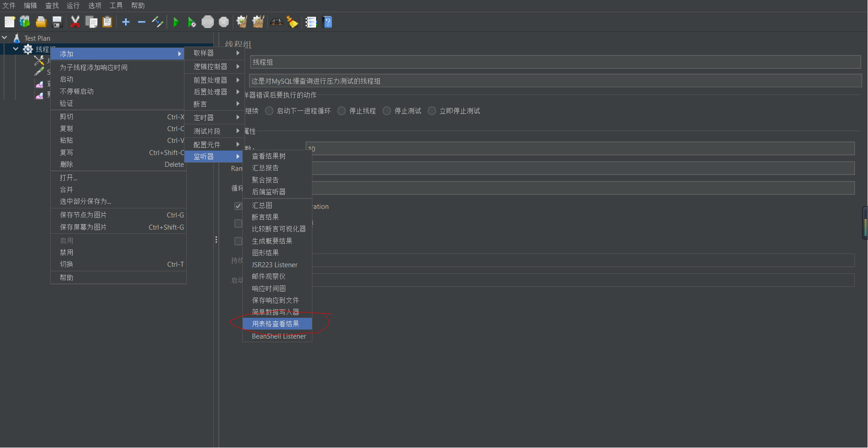The height and width of the screenshot is (448, 868).
Task: Choose 汇总报告 listener entry
Action: pyautogui.click(x=277, y=168)
